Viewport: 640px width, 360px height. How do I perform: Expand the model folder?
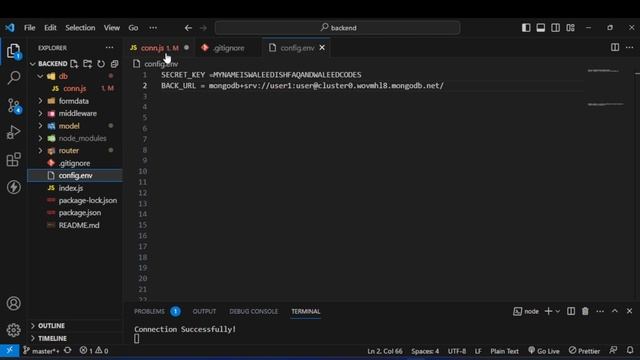(x=40, y=126)
